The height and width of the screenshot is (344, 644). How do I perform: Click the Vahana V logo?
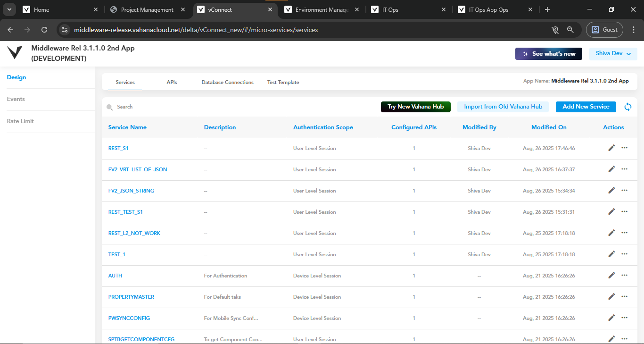[15, 53]
